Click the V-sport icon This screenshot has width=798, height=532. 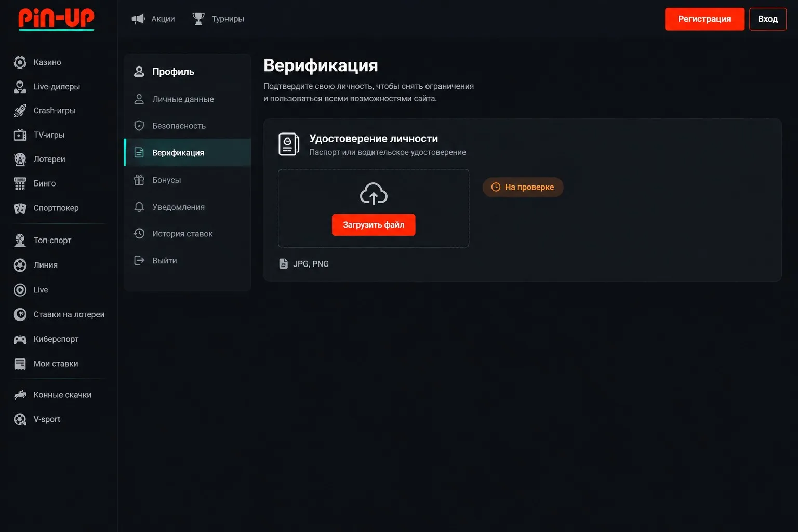(x=20, y=419)
